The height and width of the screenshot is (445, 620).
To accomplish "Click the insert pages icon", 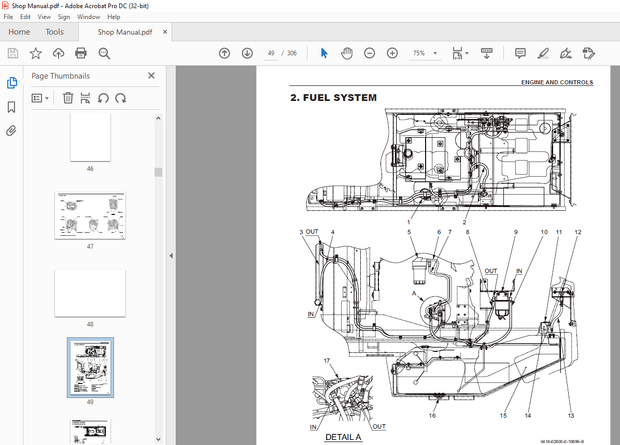I will click(x=85, y=98).
